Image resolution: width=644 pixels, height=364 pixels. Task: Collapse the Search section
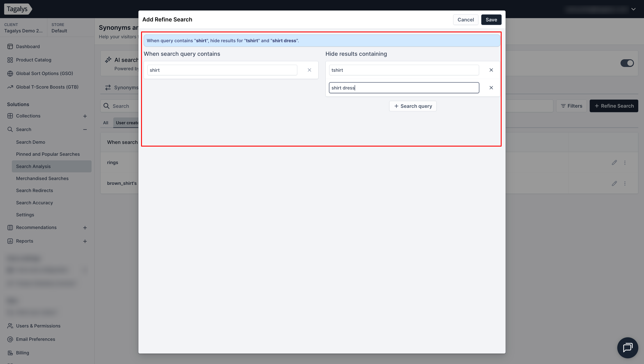pyautogui.click(x=85, y=129)
